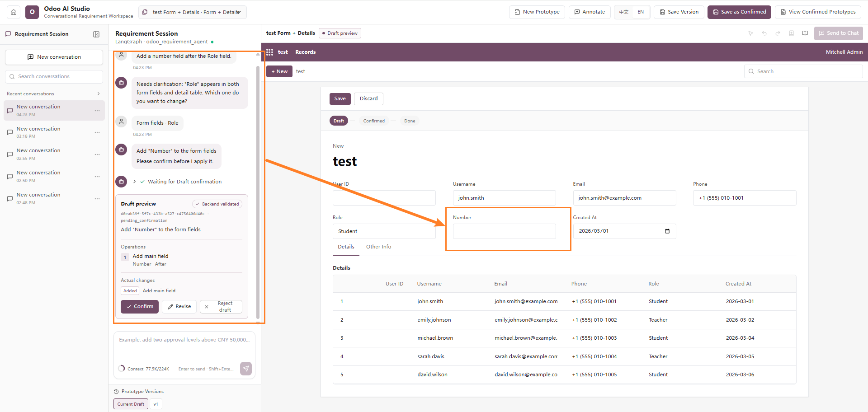Click the pointer select tool icon
The image size is (868, 412).
click(x=751, y=33)
